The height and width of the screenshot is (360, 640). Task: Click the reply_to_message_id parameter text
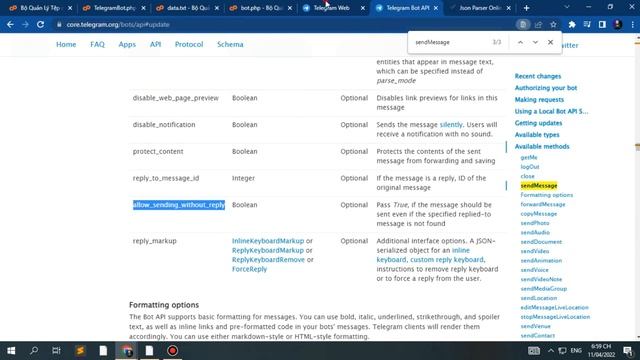pos(166,178)
